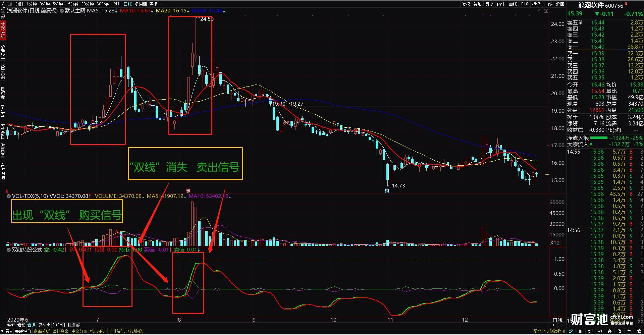The image size is (644, 335).
Task: Select the 30分钟 period
Action: pyautogui.click(x=87, y=4)
